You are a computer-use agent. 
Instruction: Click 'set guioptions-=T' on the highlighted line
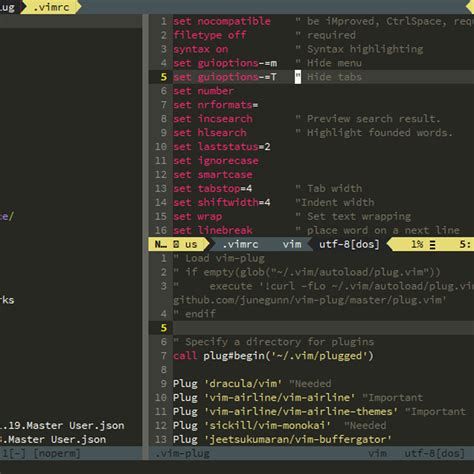(225, 77)
